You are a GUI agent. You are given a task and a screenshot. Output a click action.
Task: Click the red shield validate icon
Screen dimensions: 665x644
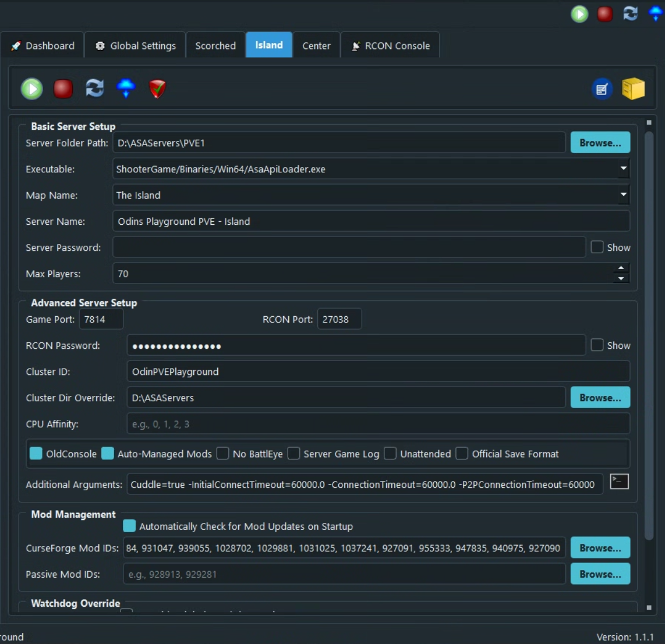(x=157, y=89)
